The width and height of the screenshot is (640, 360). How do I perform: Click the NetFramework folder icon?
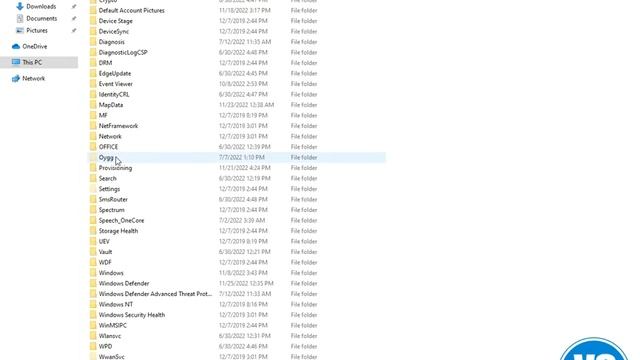point(93,126)
